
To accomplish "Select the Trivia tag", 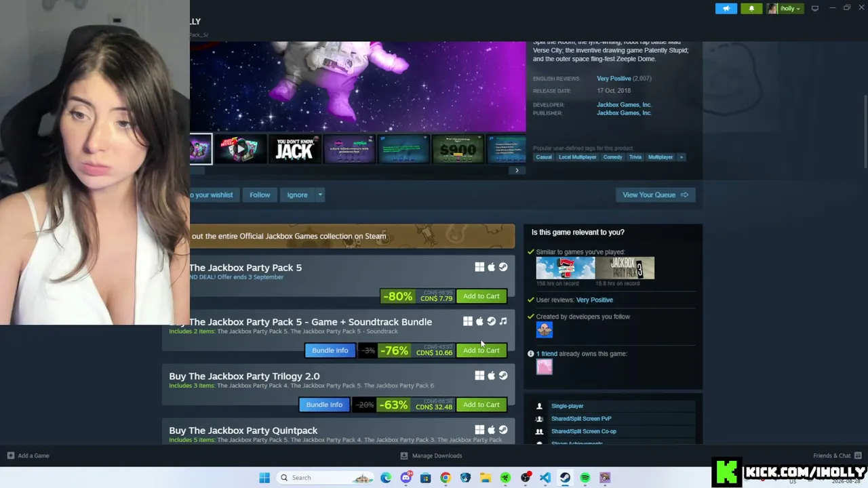I will click(x=635, y=157).
